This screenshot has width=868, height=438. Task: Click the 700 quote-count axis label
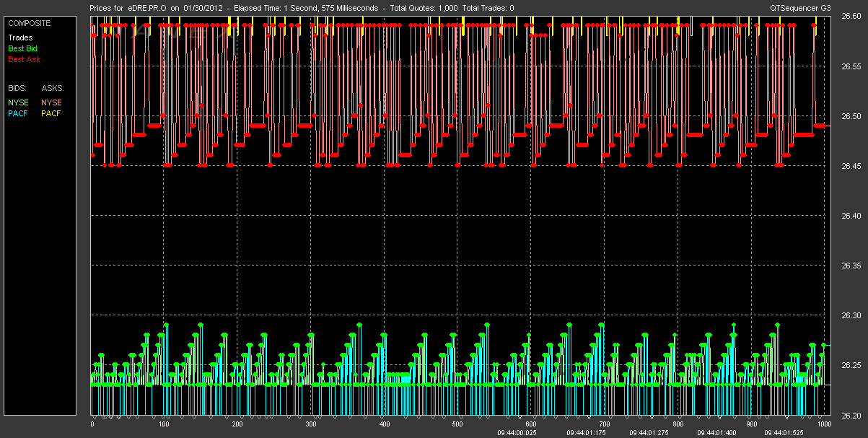tap(605, 424)
